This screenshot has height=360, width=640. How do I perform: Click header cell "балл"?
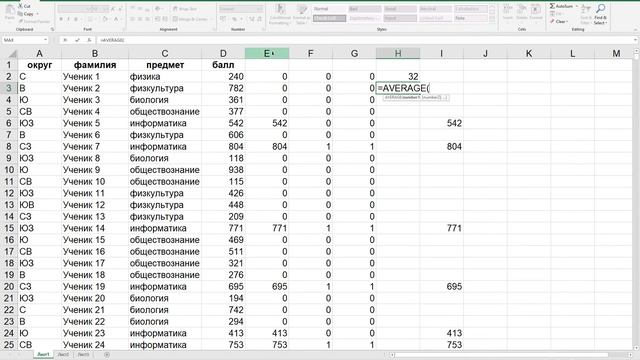[223, 65]
